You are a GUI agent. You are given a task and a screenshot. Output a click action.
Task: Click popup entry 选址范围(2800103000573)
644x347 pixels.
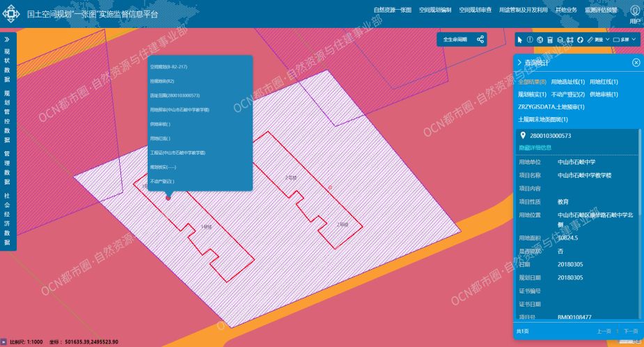tap(175, 95)
